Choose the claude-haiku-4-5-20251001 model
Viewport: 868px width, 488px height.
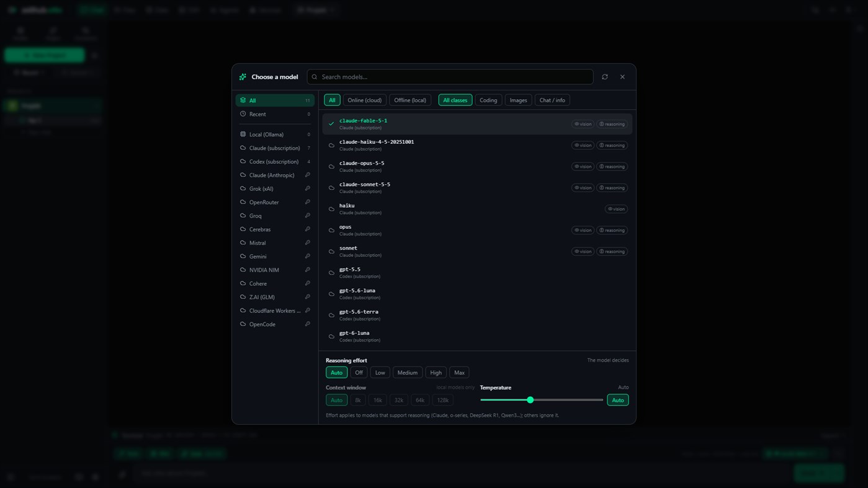pyautogui.click(x=477, y=145)
